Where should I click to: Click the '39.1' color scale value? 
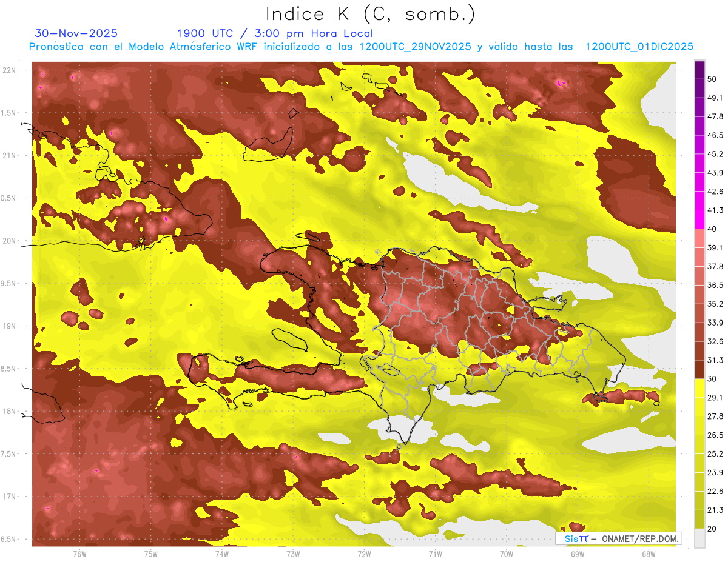715,247
